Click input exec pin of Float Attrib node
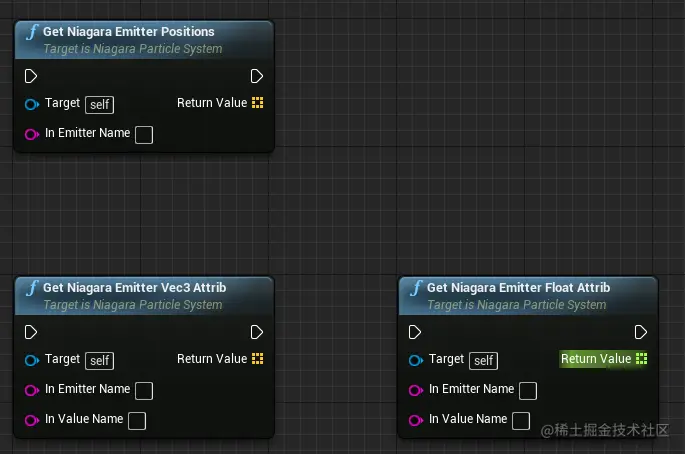Image resolution: width=685 pixels, height=454 pixels. click(x=415, y=332)
